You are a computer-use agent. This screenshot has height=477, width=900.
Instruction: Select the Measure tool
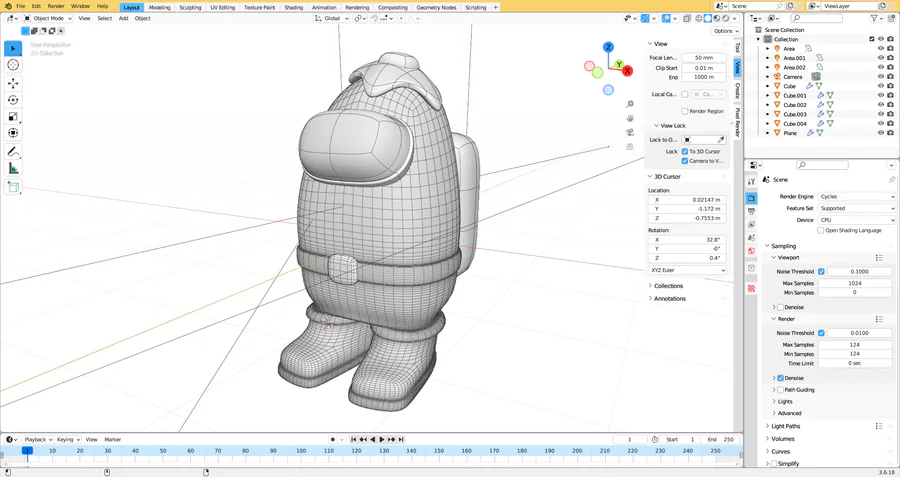coord(13,168)
